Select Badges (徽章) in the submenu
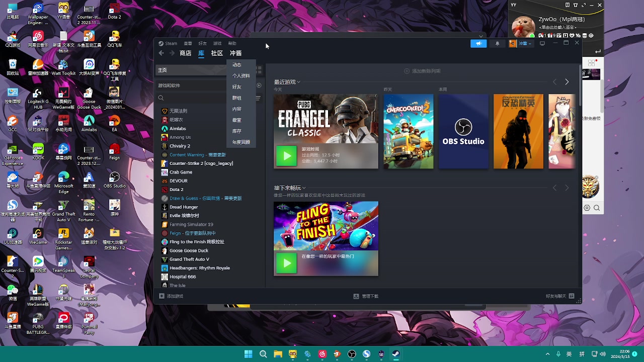This screenshot has width=644, height=362. [x=236, y=120]
